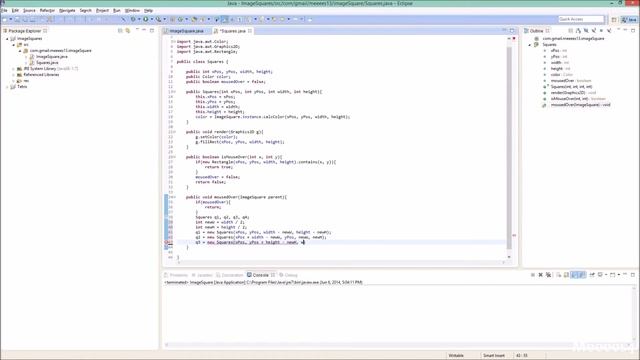Toggle Link with Editor in Package Explorer
The height and width of the screenshot is (360, 640).
click(x=128, y=31)
